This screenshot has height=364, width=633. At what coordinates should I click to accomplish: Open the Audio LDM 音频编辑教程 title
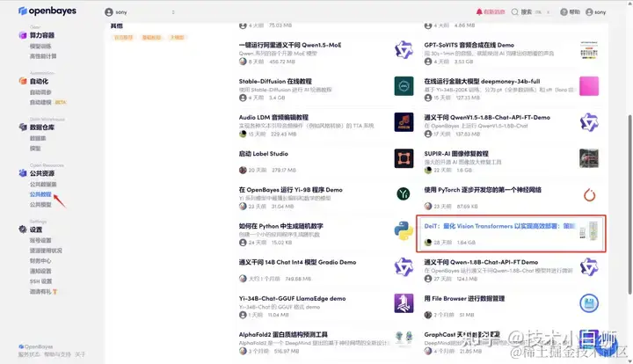[x=273, y=118]
